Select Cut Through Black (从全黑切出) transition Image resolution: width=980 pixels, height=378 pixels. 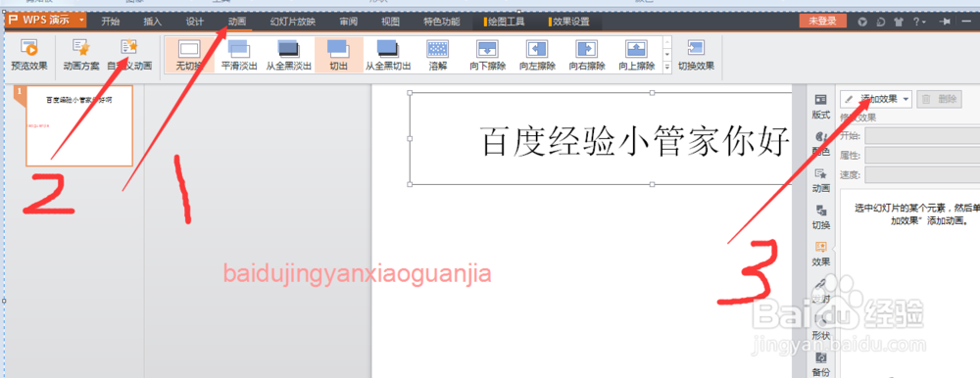tap(387, 55)
